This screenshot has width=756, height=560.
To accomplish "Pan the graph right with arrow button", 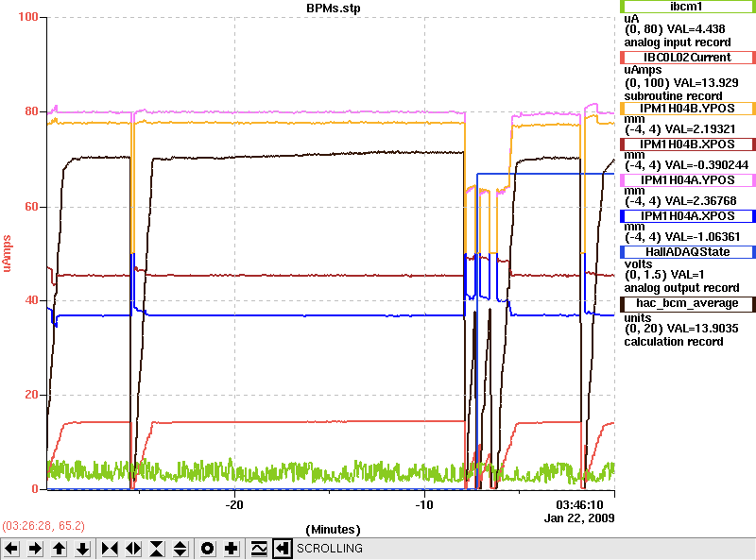I will (35, 549).
